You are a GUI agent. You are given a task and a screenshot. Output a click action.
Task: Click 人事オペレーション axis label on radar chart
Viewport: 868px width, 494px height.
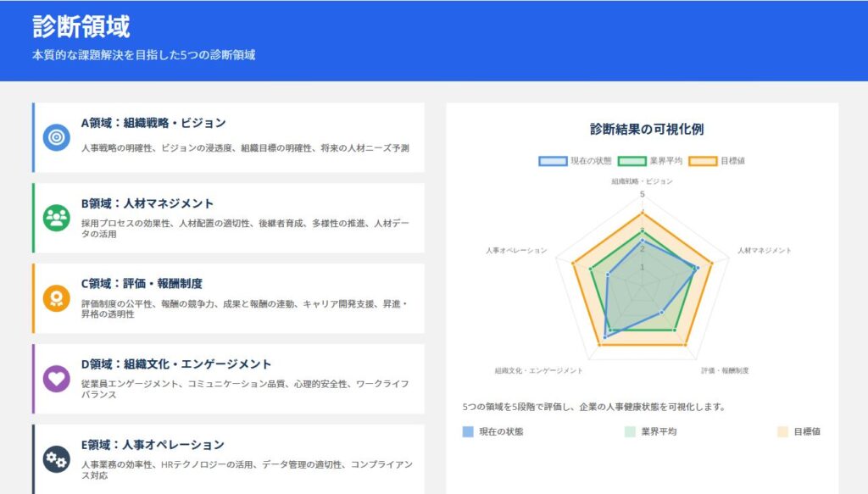(516, 251)
